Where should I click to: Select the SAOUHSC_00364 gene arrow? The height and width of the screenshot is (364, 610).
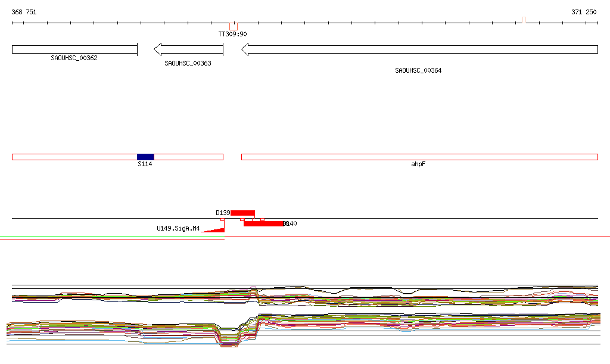pos(419,49)
